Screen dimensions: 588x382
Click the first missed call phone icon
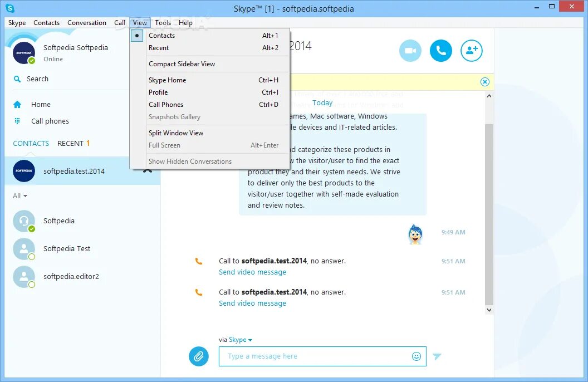coord(199,261)
